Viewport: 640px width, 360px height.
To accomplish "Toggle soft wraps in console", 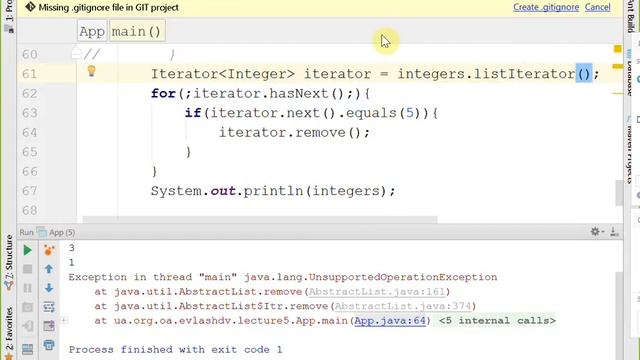I will pos(49,307).
